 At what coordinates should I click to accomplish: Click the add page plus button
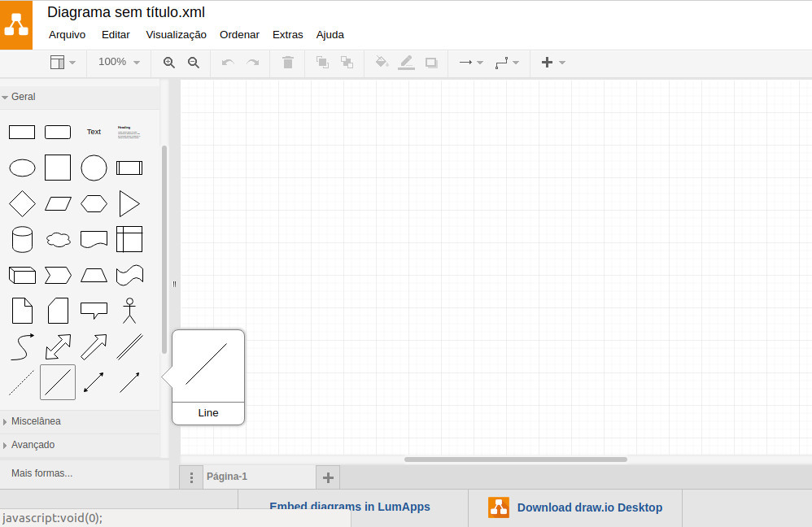coord(328,477)
